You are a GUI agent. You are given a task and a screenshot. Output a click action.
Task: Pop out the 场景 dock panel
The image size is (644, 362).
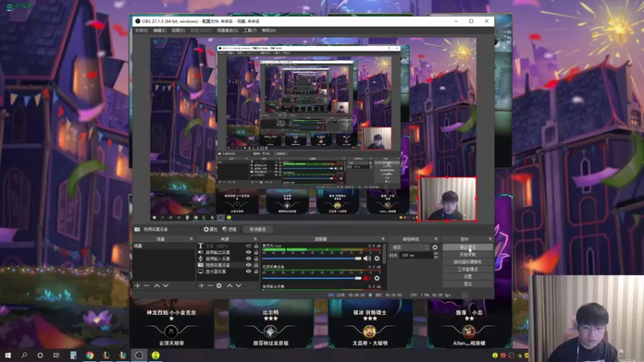click(x=191, y=239)
